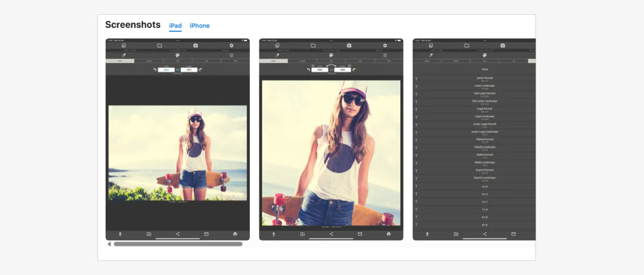Click height field in second screenshot
Screen dimensions: 644x275
coord(342,70)
